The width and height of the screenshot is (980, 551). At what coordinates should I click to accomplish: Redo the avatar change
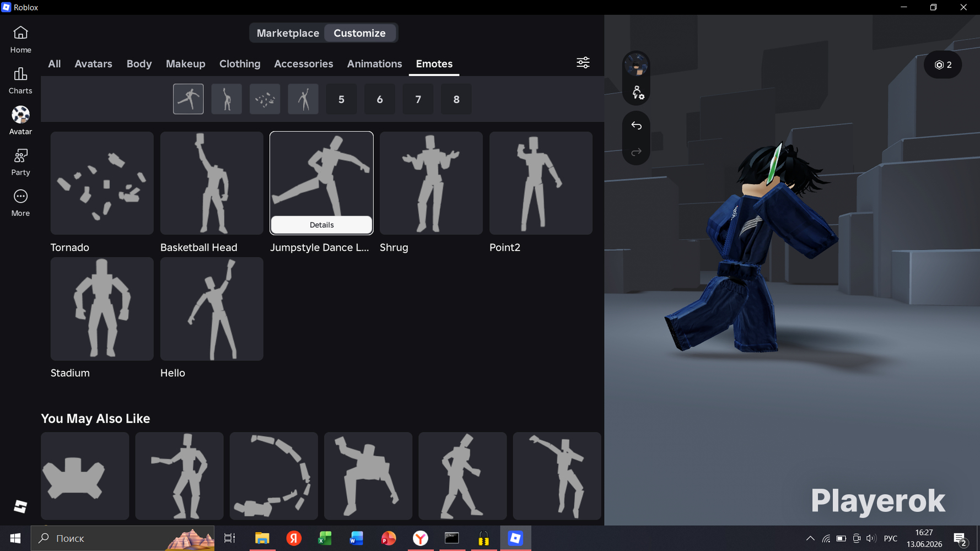pyautogui.click(x=637, y=152)
